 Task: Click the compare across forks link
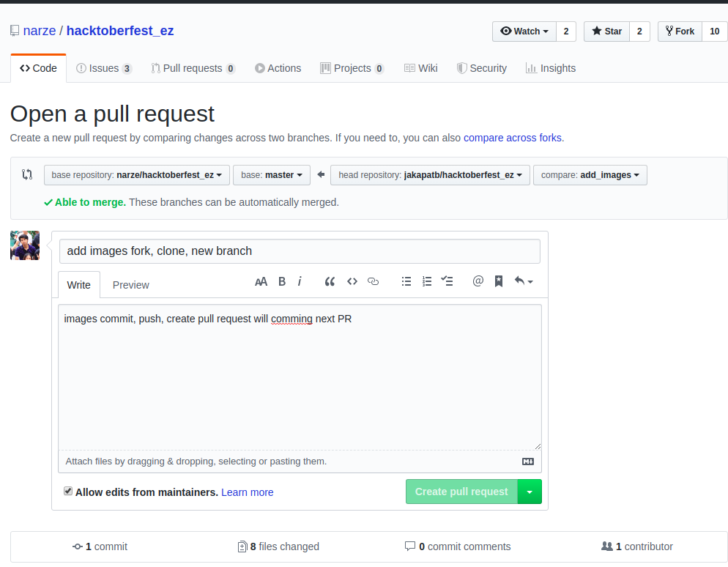pyautogui.click(x=512, y=137)
